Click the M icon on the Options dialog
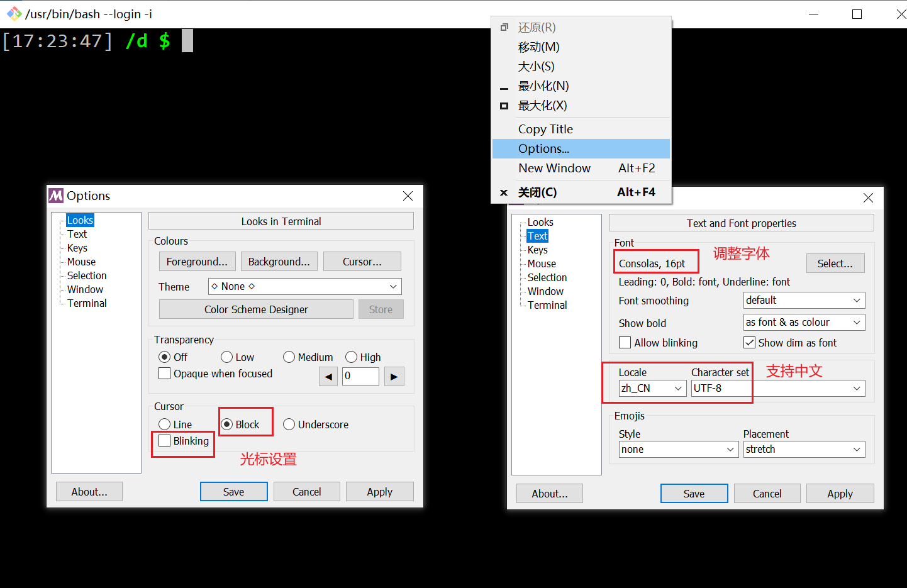 coord(55,196)
